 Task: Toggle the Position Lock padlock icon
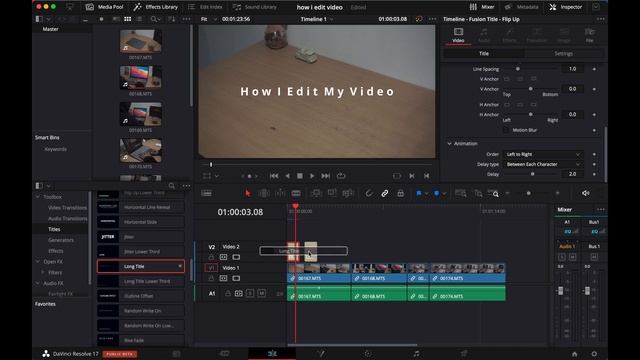tap(400, 193)
